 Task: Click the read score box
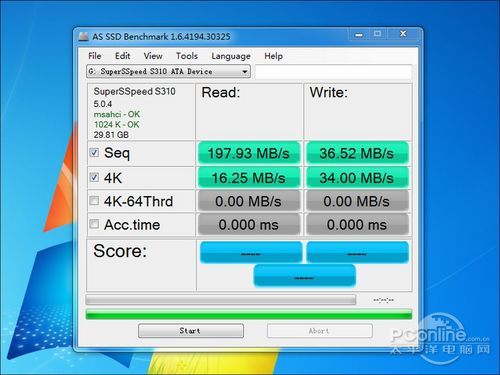[x=251, y=252]
